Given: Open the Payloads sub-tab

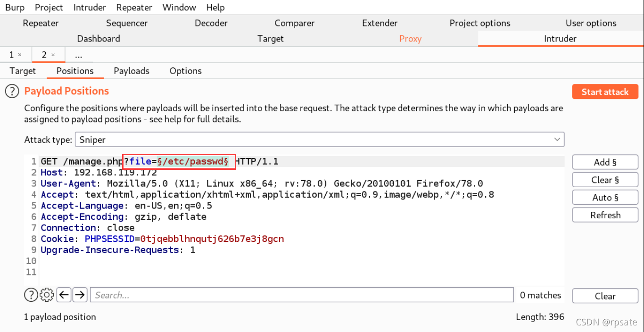Looking at the screenshot, I should pos(132,71).
